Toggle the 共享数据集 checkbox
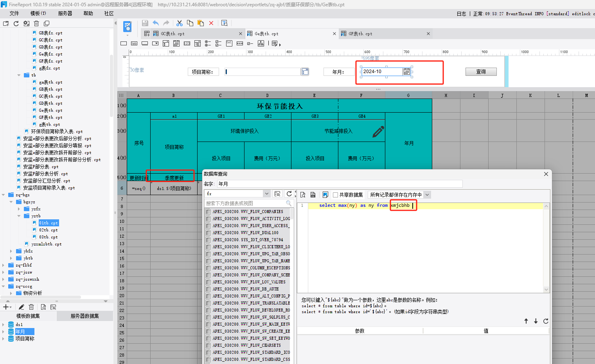595x364 pixels. pyautogui.click(x=335, y=195)
